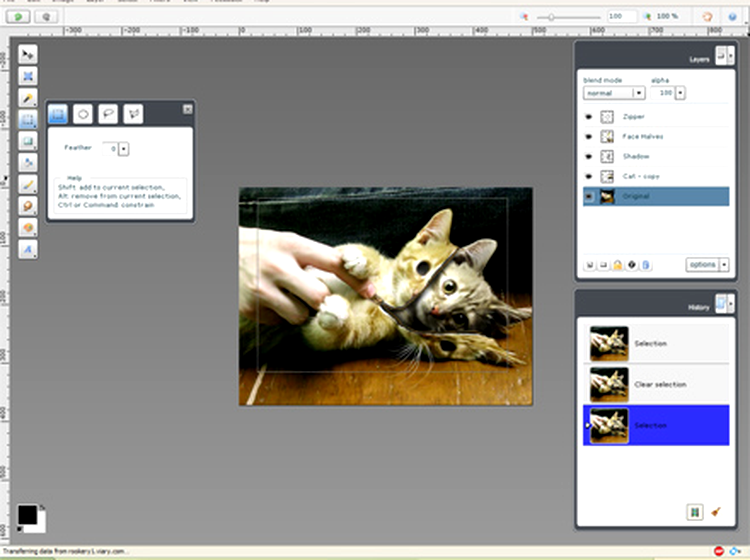This screenshot has height=560, width=750.
Task: Toggle visibility of Cat - copy layer
Action: pos(589,176)
